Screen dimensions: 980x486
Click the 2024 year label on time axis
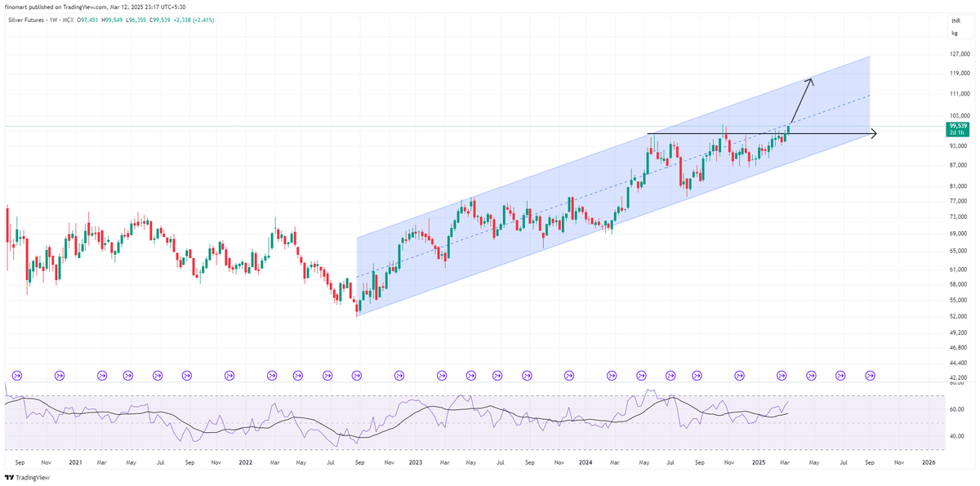tap(585, 462)
